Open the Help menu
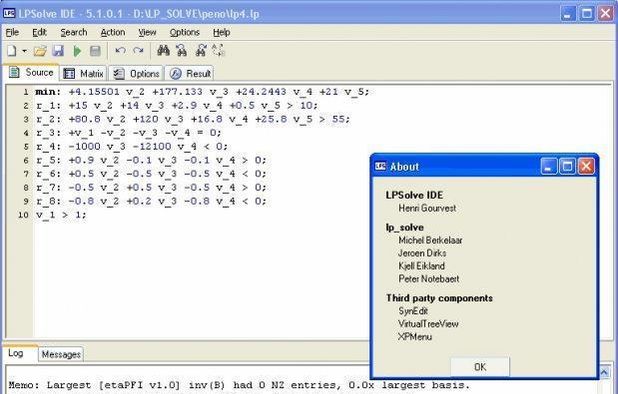 coord(222,32)
